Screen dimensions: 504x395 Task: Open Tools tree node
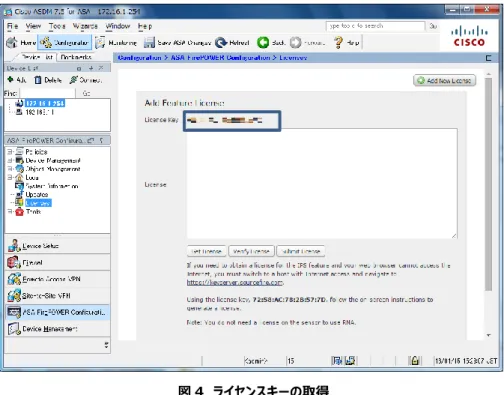(33, 211)
